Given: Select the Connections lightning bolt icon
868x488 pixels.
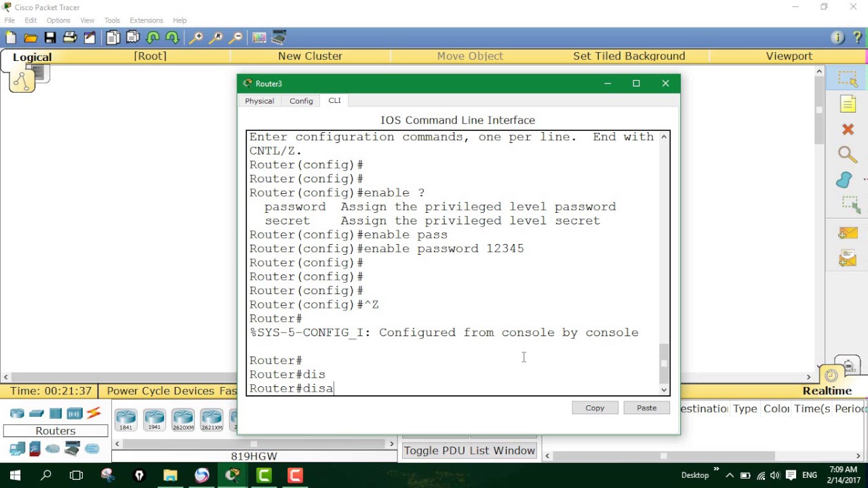Looking at the screenshot, I should pos(94,413).
